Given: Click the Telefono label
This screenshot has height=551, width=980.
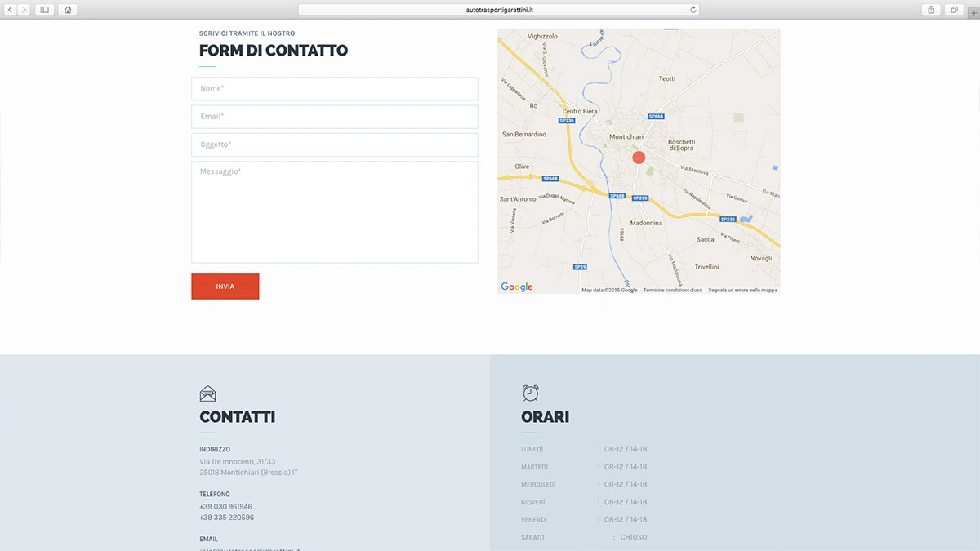Looking at the screenshot, I should point(215,494).
